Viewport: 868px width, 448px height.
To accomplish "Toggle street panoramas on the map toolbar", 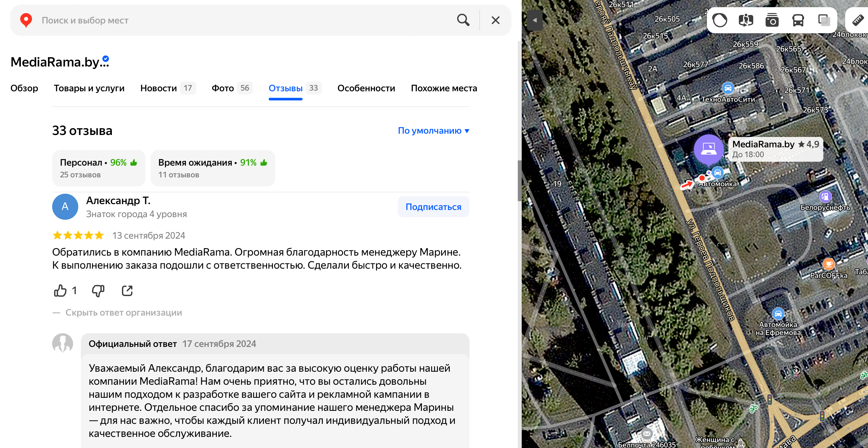I will click(746, 20).
